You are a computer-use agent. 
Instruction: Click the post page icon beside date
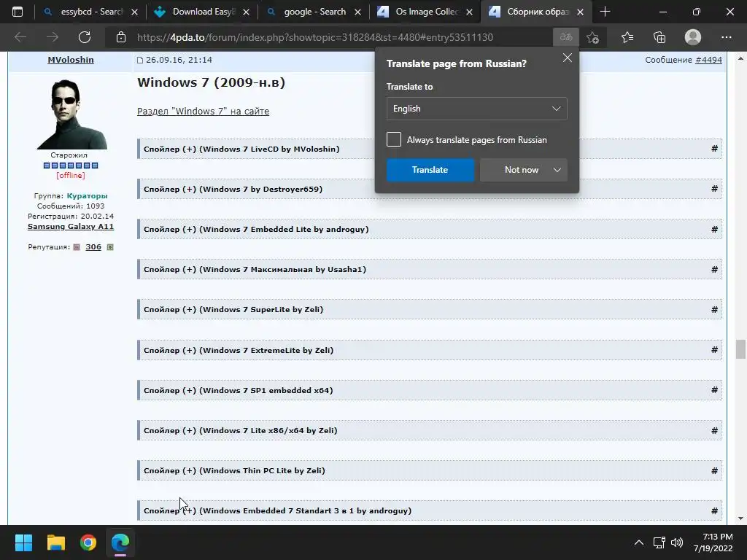140,60
